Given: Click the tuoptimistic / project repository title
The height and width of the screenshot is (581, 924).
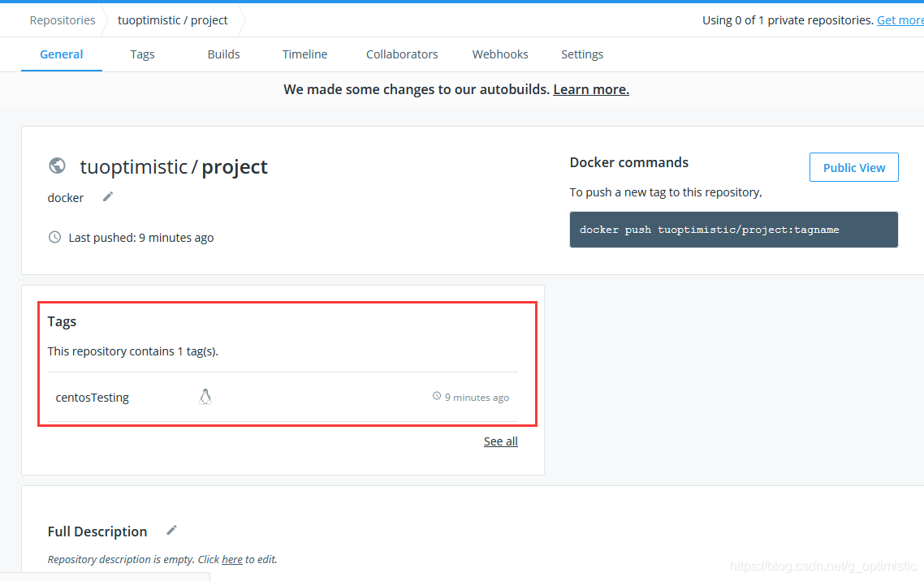Looking at the screenshot, I should click(x=174, y=167).
